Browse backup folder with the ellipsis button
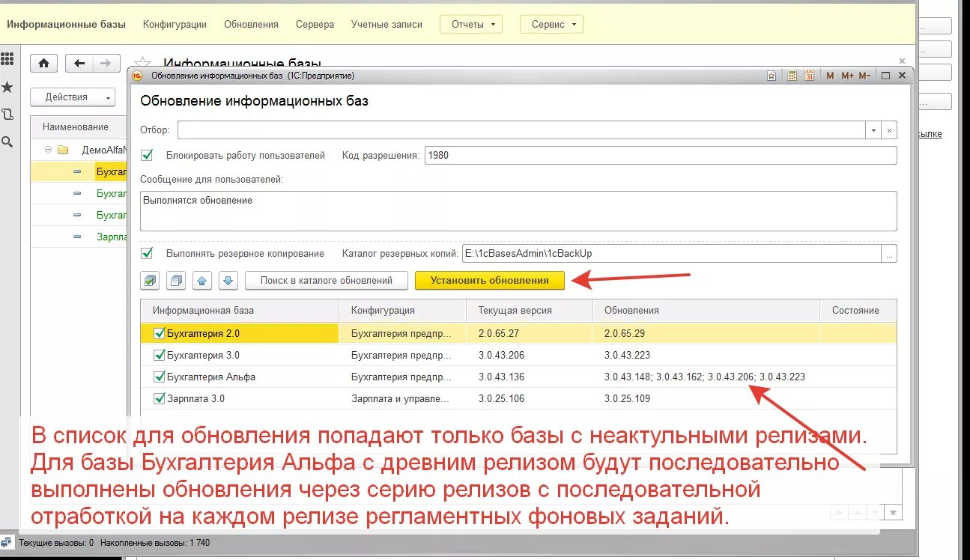Image resolution: width=970 pixels, height=560 pixels. (x=889, y=254)
